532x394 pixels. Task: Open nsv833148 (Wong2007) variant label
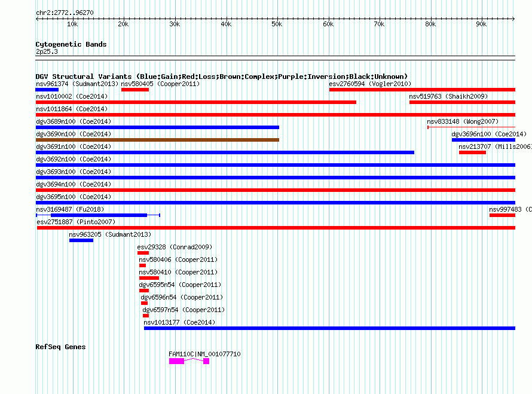coord(463,121)
